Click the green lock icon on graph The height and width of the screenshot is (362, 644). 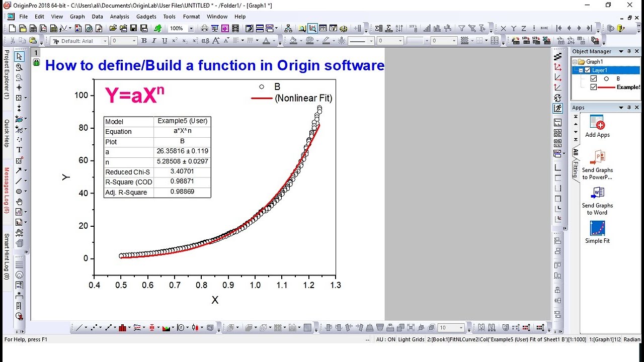(36, 63)
